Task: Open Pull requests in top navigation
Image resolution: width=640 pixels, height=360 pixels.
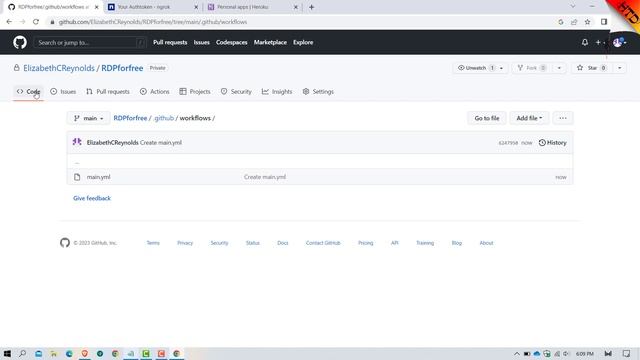Action: click(x=170, y=42)
